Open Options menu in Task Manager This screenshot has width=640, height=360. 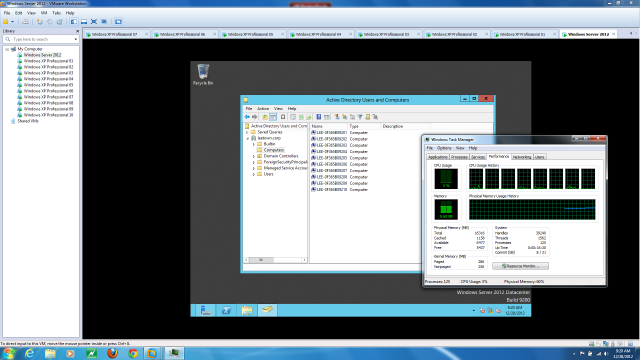[444, 148]
